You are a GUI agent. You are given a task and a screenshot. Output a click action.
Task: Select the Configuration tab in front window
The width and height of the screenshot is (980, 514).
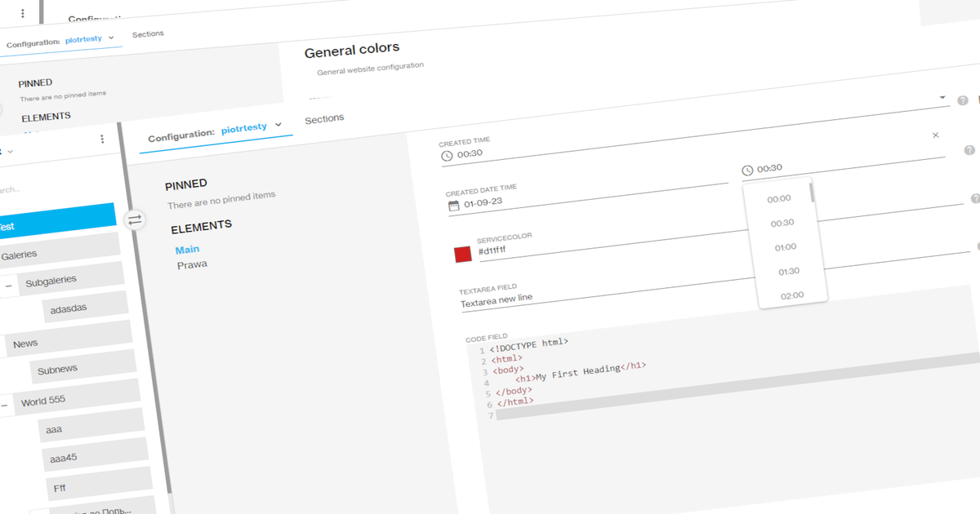tap(180, 134)
